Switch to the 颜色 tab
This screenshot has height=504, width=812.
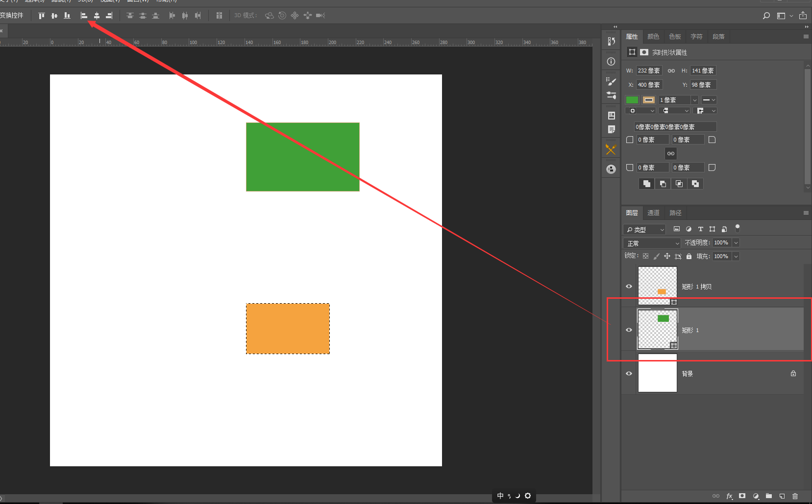[653, 37]
